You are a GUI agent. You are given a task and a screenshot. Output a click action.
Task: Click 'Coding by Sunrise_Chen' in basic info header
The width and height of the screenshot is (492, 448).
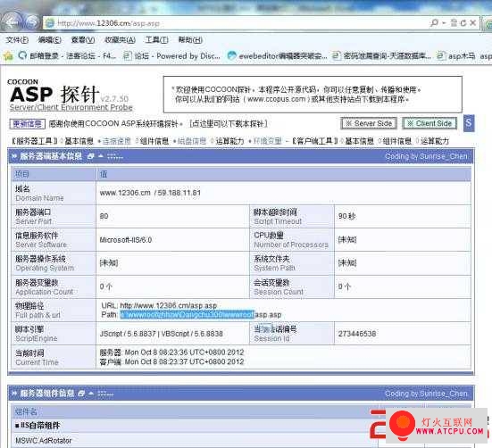point(426,156)
